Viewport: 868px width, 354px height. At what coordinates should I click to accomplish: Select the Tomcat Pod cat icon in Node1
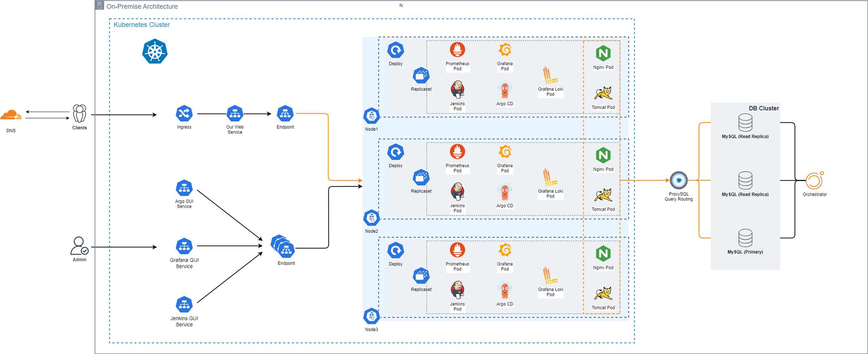[603, 93]
